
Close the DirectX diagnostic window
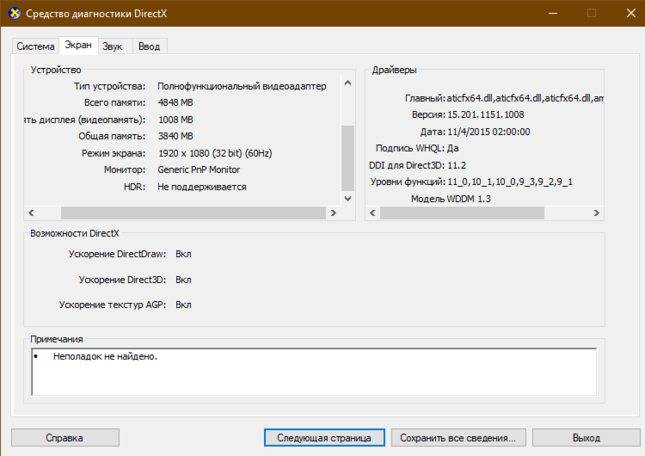point(631,13)
